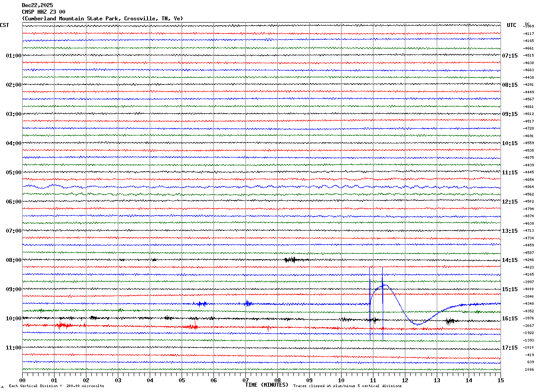Click the UTC timezone label
Screen dimensions: 536x392
tap(512, 25)
